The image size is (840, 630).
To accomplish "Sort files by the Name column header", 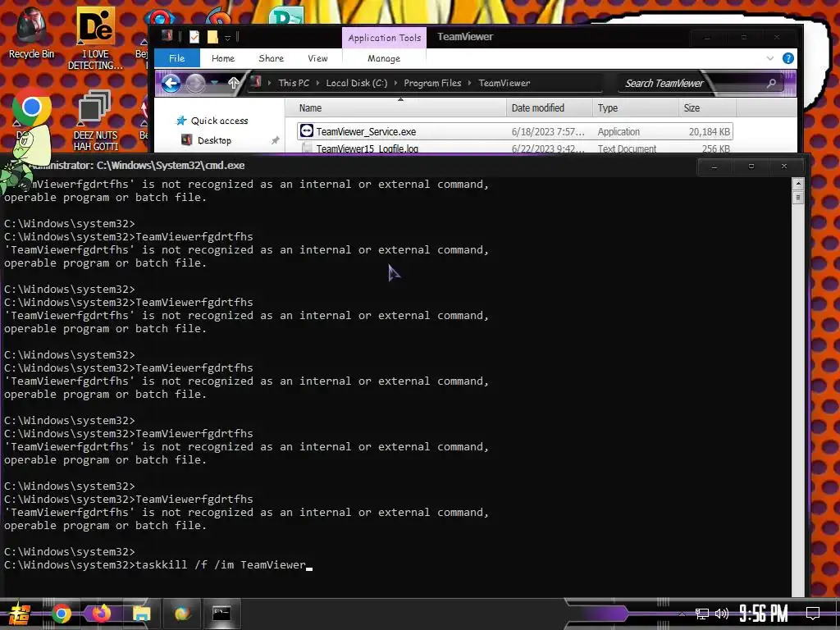I will pyautogui.click(x=395, y=107).
